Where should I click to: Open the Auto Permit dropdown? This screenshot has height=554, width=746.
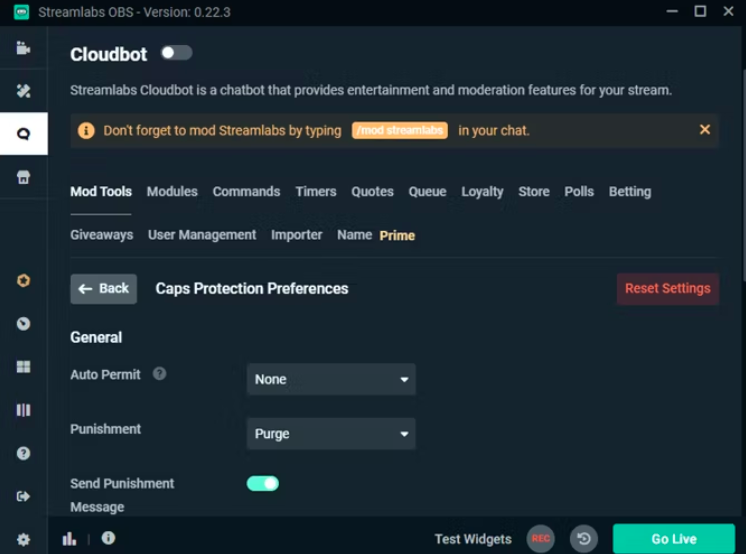(x=331, y=379)
